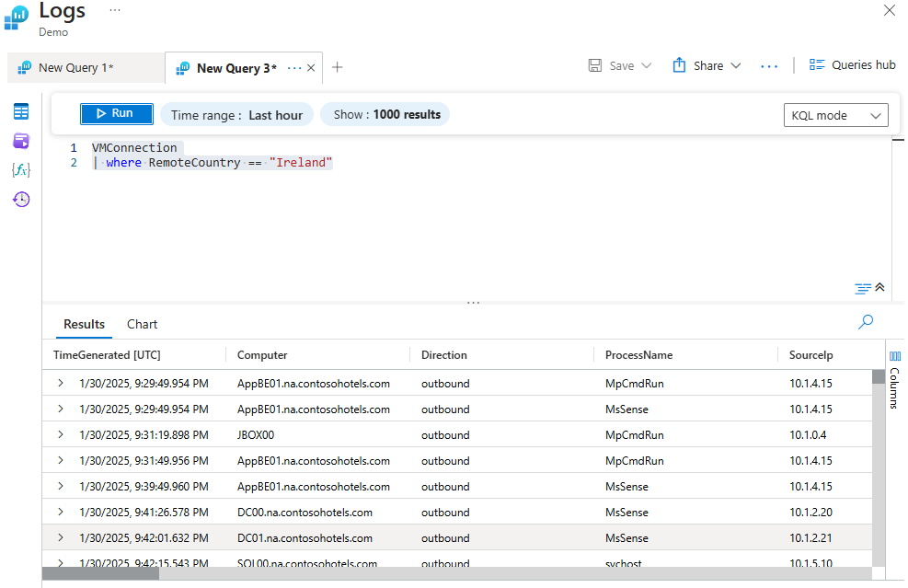
Task: Click the Share button
Action: tap(698, 65)
